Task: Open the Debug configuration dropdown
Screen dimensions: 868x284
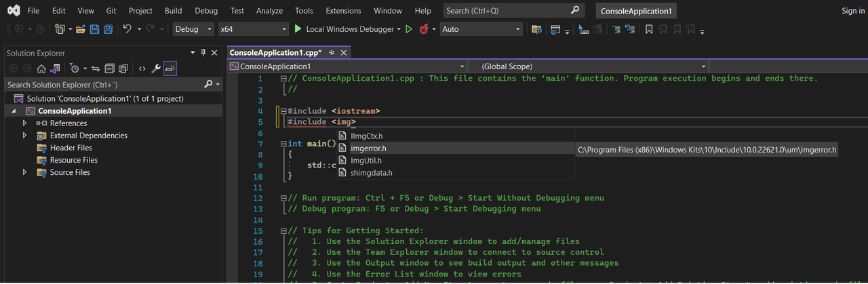Action: click(x=192, y=29)
